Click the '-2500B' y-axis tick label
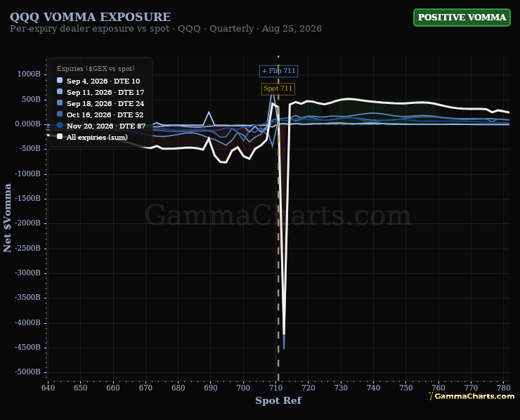The height and width of the screenshot is (420, 520). (x=27, y=248)
